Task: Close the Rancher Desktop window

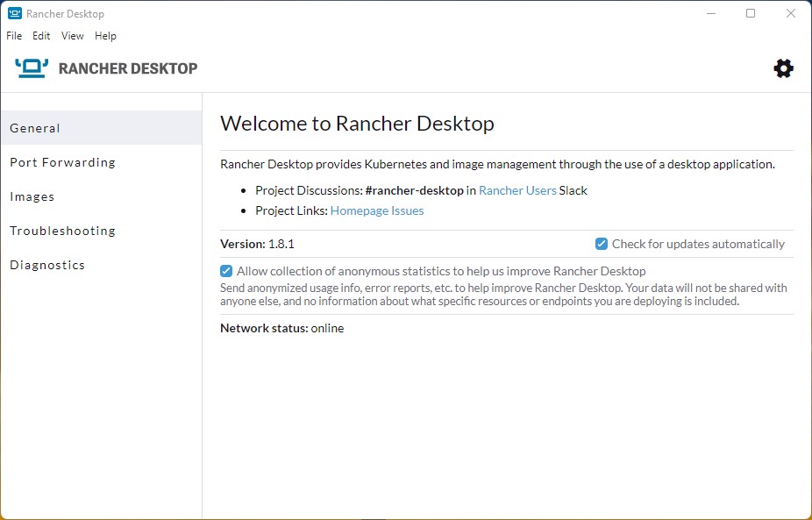Action: click(791, 13)
